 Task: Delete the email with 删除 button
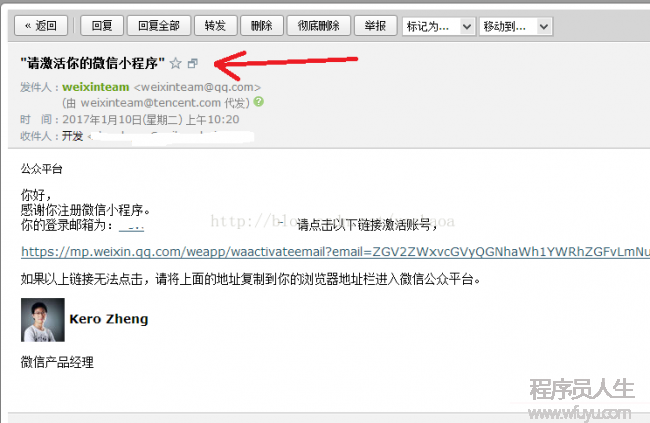click(x=262, y=26)
